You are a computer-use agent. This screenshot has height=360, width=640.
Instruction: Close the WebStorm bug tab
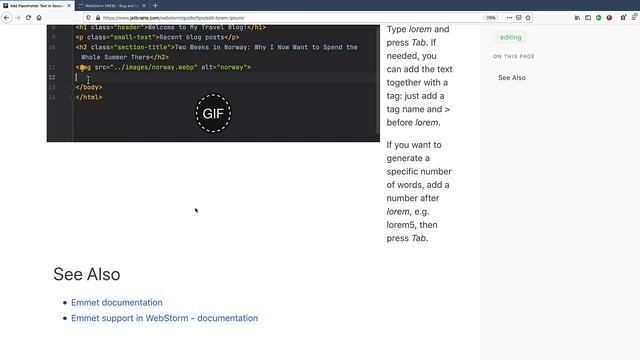click(144, 6)
